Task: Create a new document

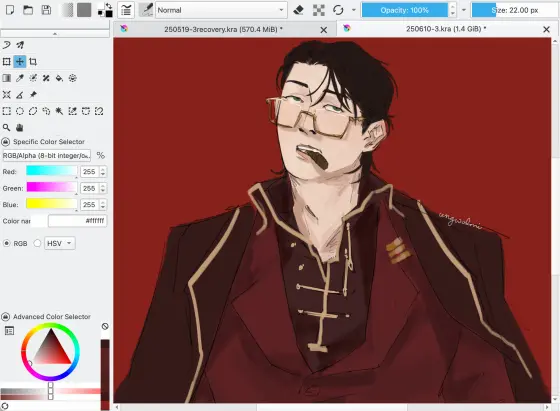Action: pos(10,10)
